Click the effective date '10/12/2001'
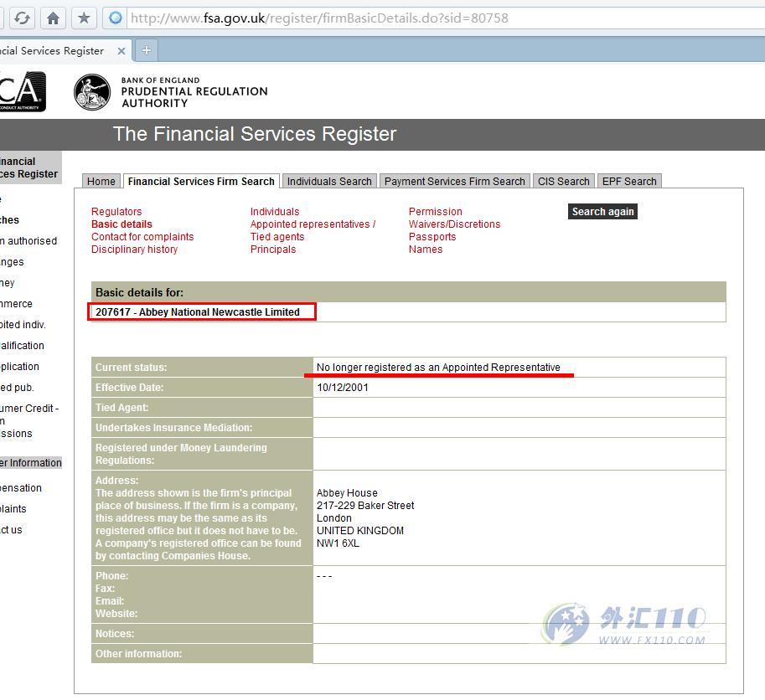Screen dimensions: 765x700 click(x=343, y=388)
